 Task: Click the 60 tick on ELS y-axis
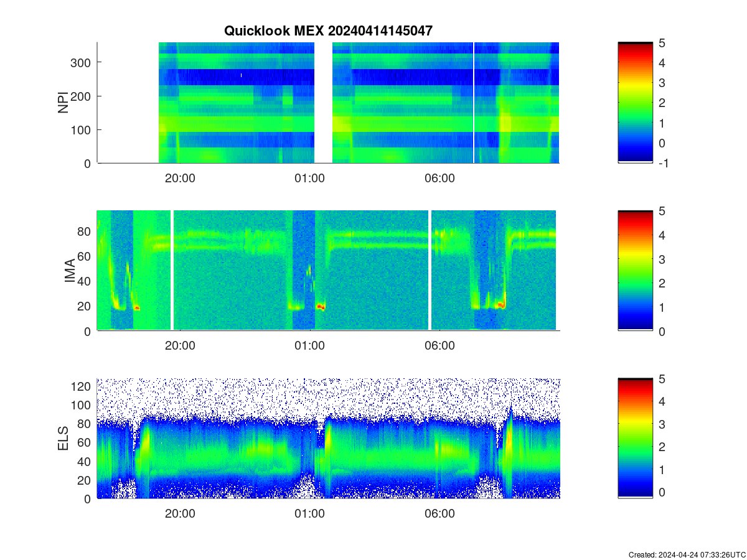[85, 442]
